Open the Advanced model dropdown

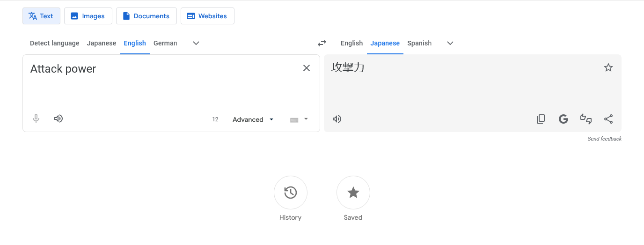coord(253,119)
